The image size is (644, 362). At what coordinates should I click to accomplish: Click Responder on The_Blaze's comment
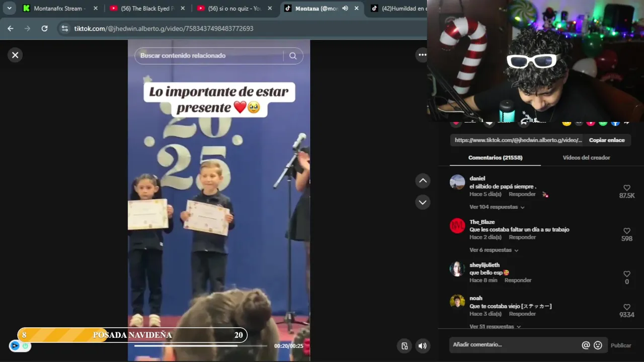click(x=522, y=237)
